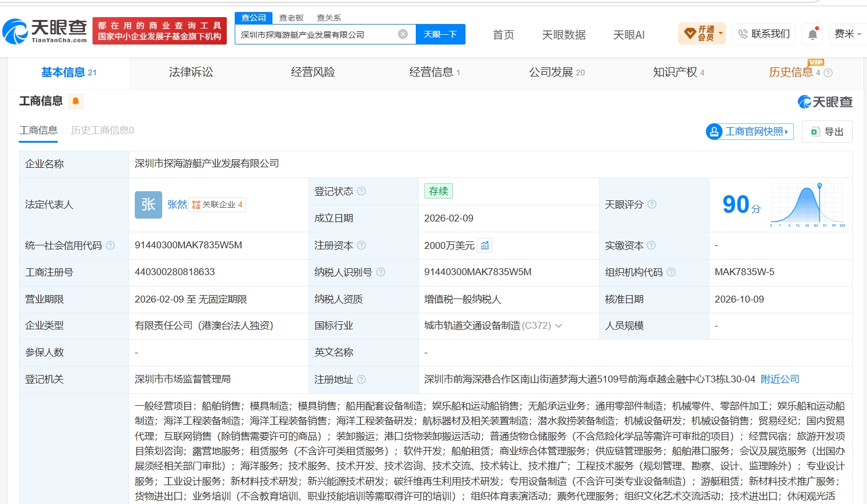The height and width of the screenshot is (504, 867).
Task: Open the 知识产权 tab
Action: (679, 72)
